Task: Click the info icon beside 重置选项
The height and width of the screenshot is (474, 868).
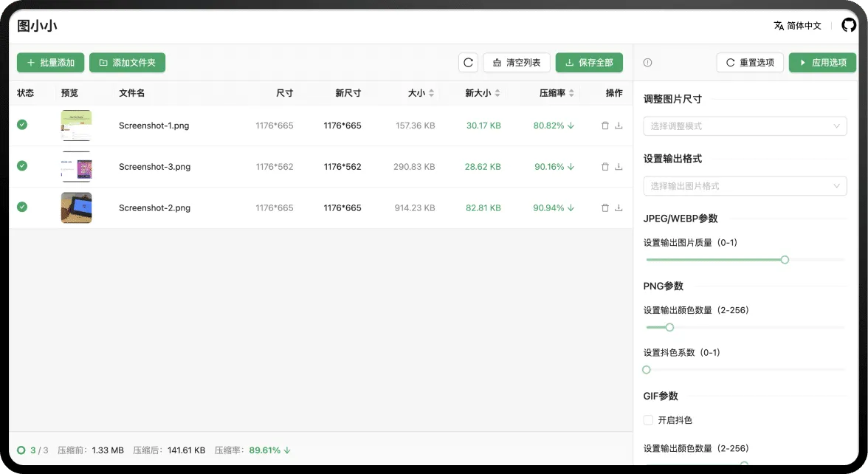Action: pos(648,63)
